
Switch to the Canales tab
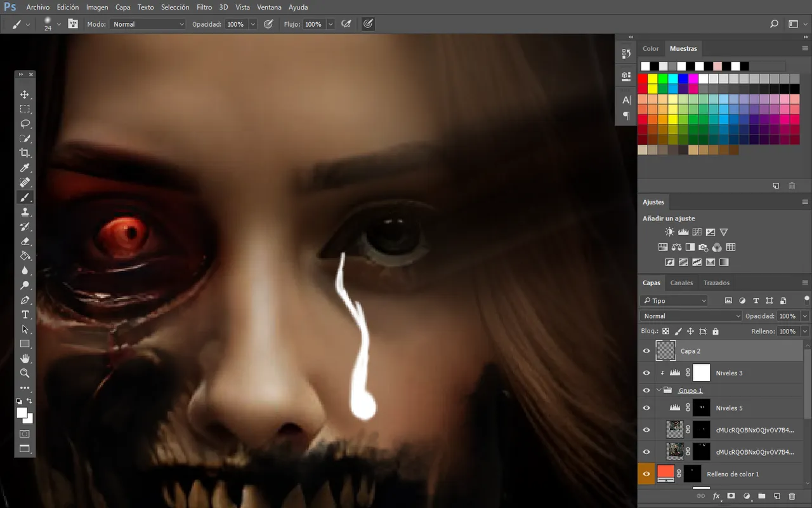coord(681,283)
